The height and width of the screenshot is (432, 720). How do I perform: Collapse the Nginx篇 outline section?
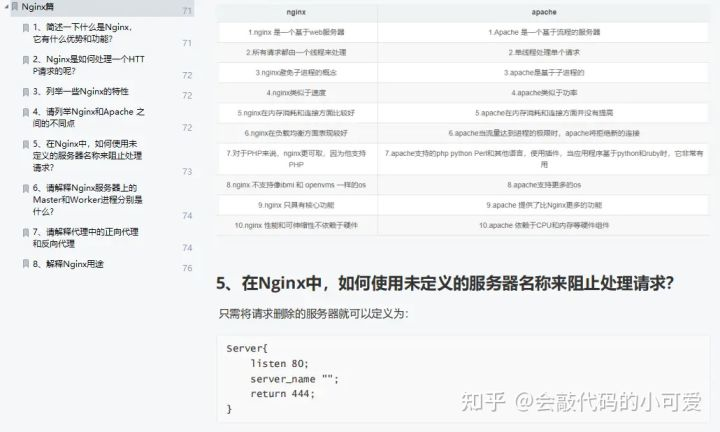coord(6,7)
